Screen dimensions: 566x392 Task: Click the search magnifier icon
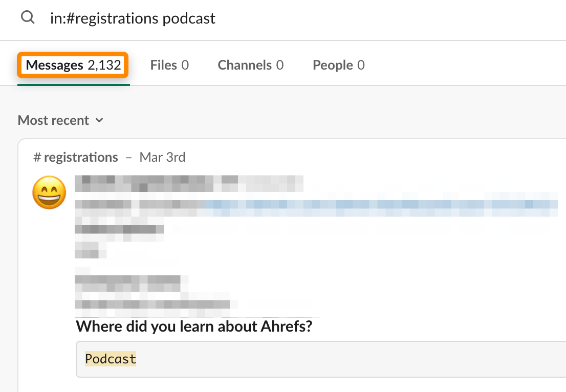(28, 18)
